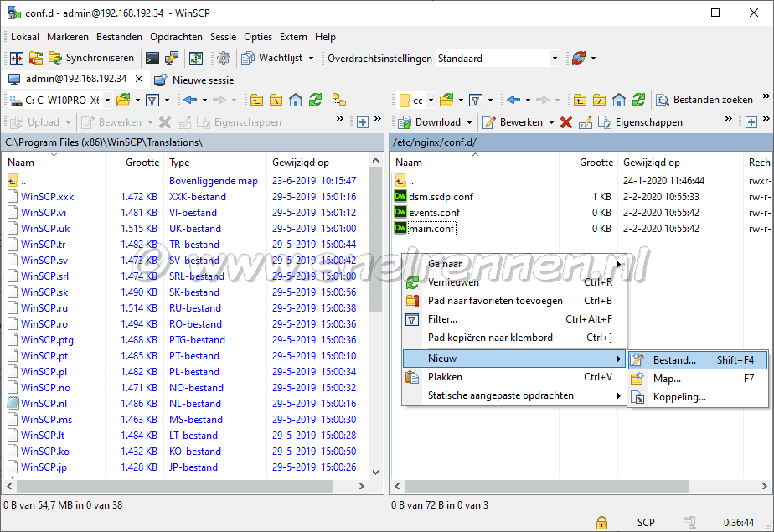Go to remote home directory
The width and height of the screenshot is (774, 532).
pos(619,101)
